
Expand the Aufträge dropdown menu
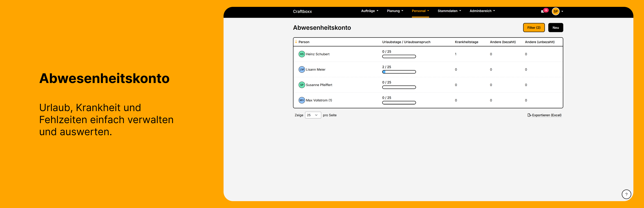point(370,11)
